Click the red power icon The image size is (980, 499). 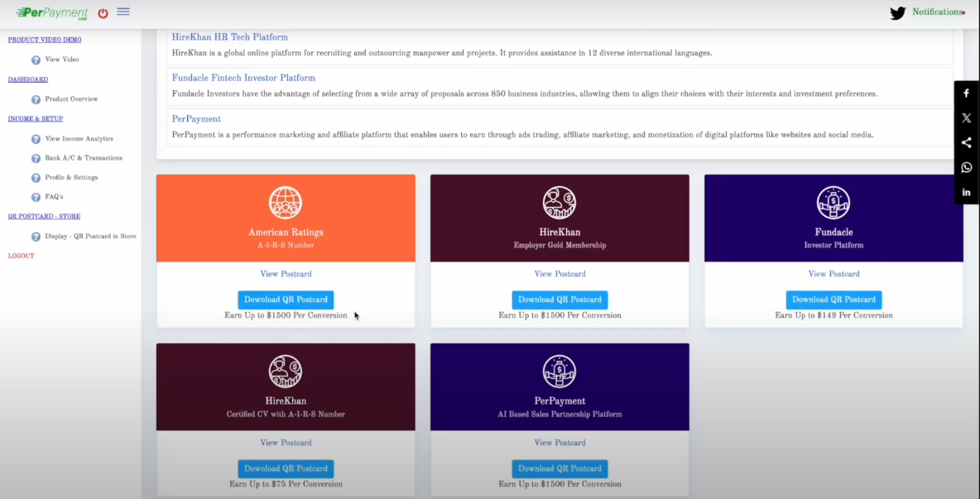(103, 13)
